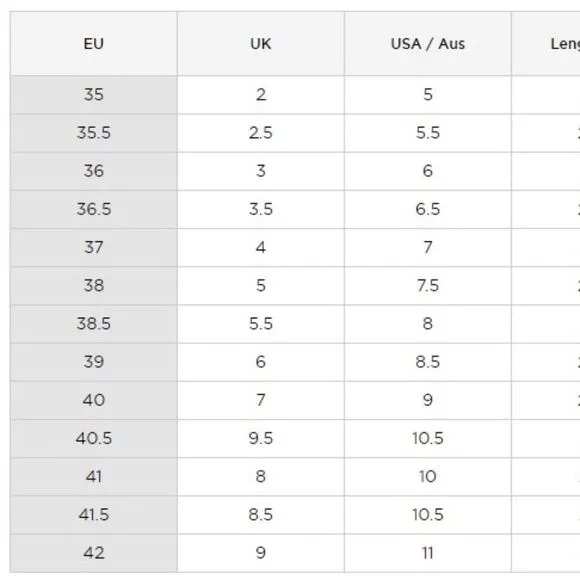Click the USA / Aus column header
Viewport: 580px width, 580px height.
[428, 44]
